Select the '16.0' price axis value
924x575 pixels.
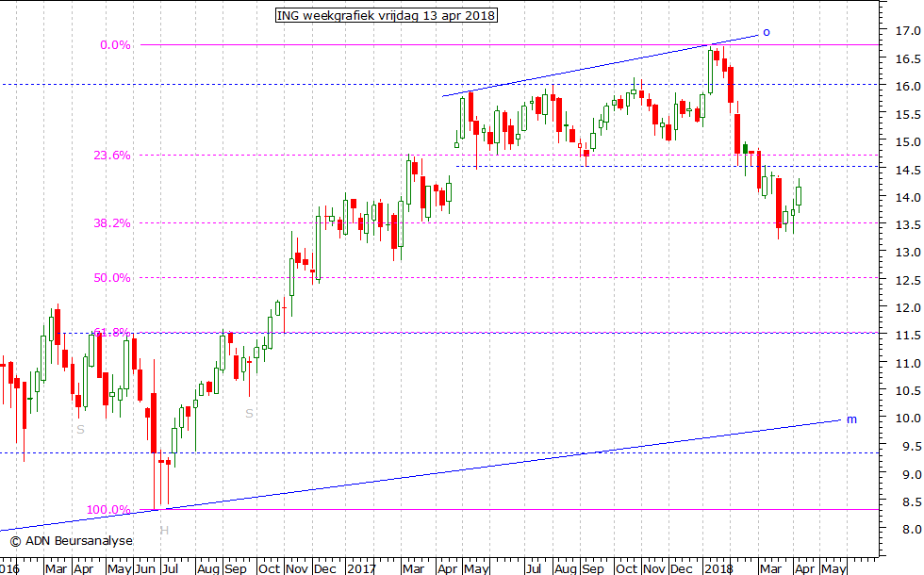(908, 87)
